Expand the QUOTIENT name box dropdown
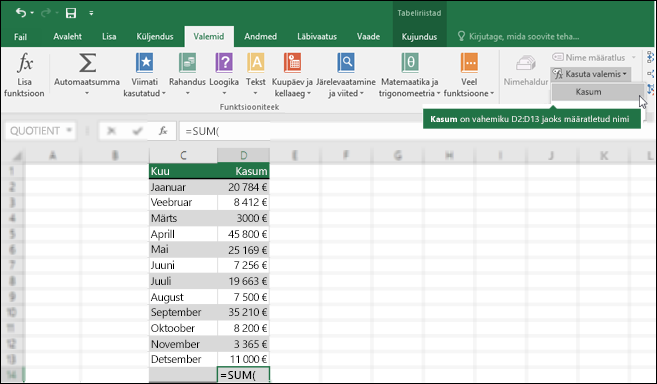This screenshot has width=657, height=384. [x=69, y=131]
